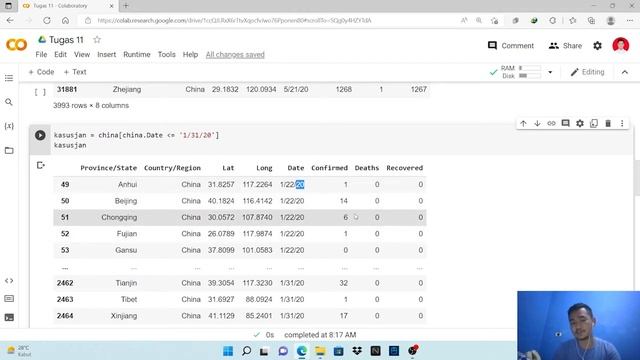The width and height of the screenshot is (640, 360).
Task: Click the Province/State column header
Action: point(109,168)
